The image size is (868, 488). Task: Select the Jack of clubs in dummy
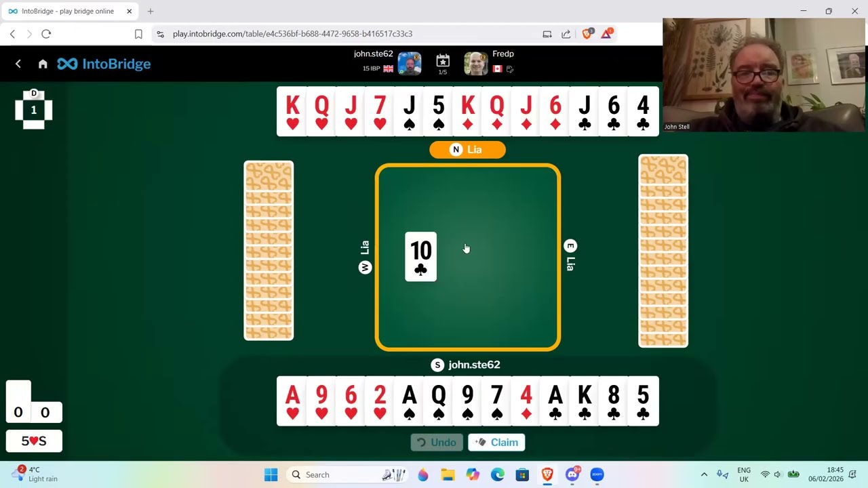[x=585, y=112]
